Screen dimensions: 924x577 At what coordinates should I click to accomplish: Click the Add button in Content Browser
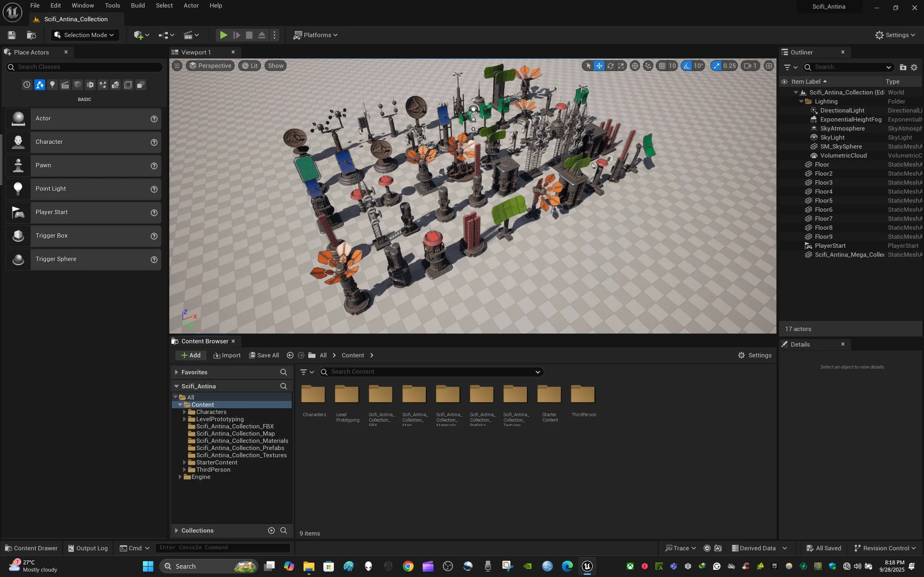click(x=191, y=355)
